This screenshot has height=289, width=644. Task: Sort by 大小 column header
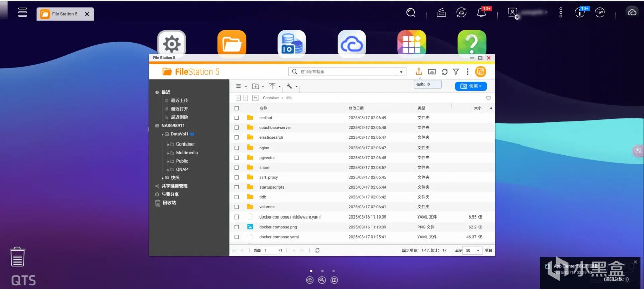click(477, 108)
